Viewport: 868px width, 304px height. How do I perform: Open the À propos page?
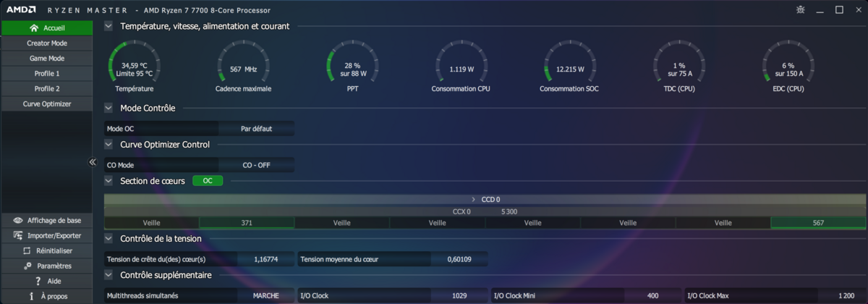(46, 296)
